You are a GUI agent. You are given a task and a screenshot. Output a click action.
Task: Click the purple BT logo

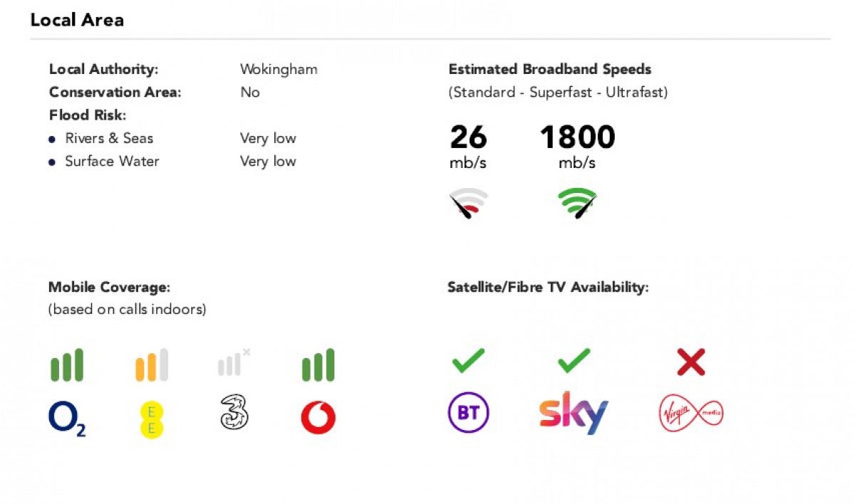[468, 413]
